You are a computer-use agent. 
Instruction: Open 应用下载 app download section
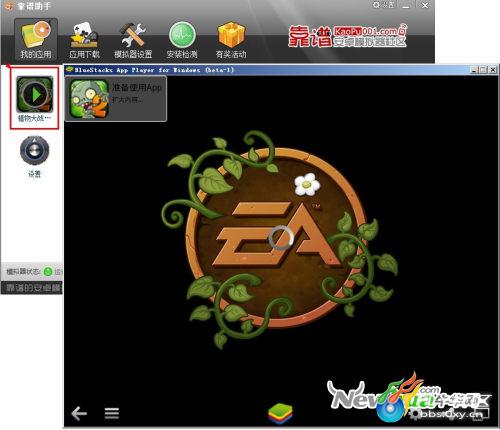pos(84,40)
